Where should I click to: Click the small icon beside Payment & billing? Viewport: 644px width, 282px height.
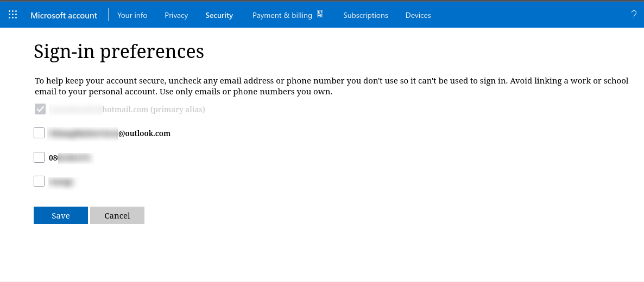(x=320, y=14)
